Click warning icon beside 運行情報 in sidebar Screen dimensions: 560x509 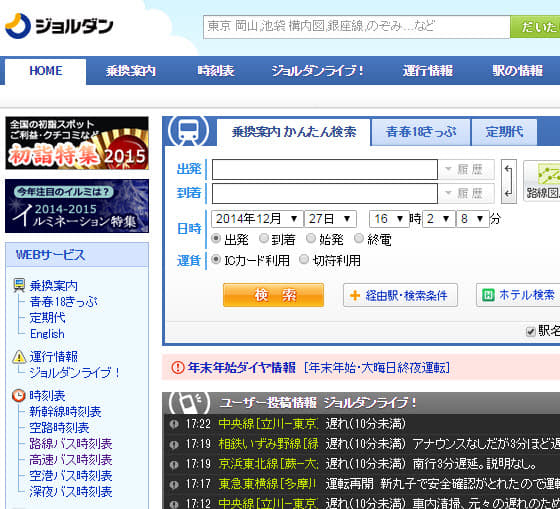pyautogui.click(x=19, y=356)
